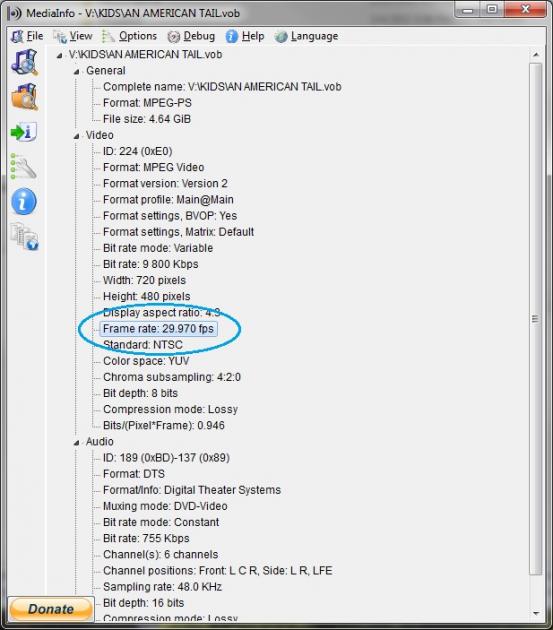Collapse the root file node
This screenshot has height=630, width=553.
pyautogui.click(x=59, y=55)
